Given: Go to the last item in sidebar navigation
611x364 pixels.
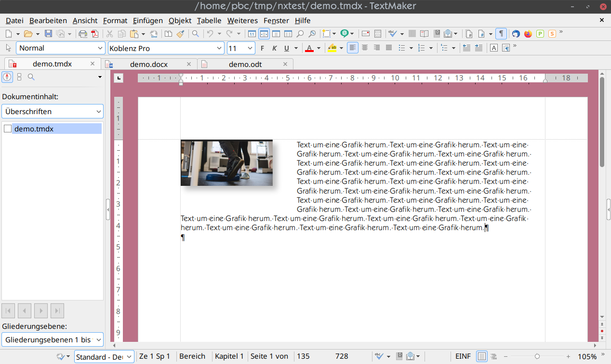Looking at the screenshot, I should tap(57, 311).
